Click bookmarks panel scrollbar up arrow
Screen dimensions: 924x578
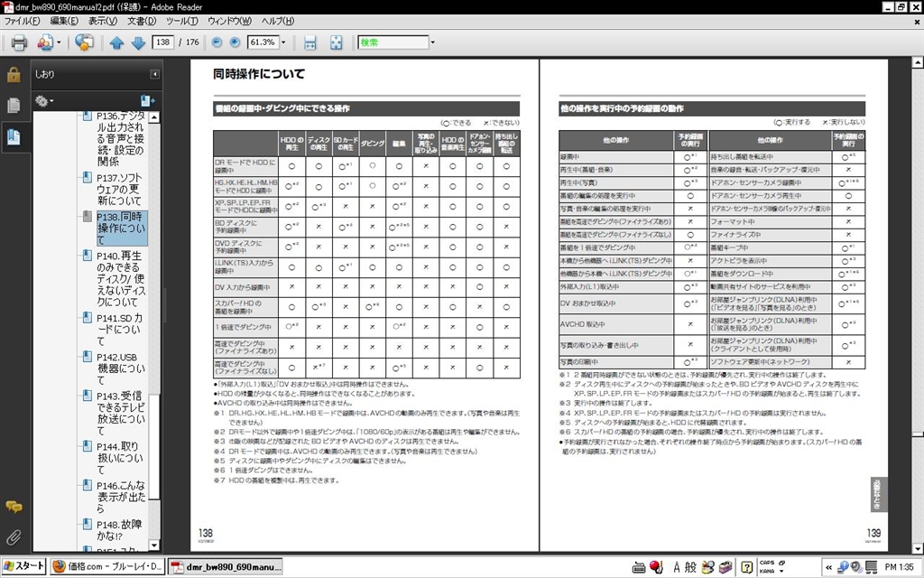(x=154, y=117)
